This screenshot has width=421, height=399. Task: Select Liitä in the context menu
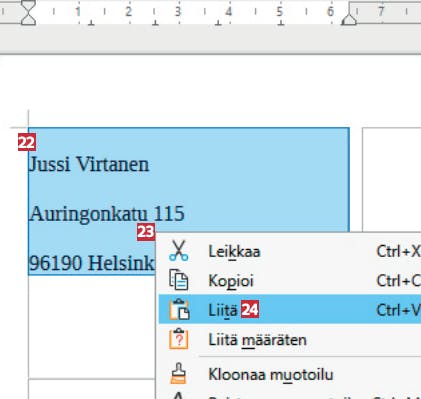[290, 309]
